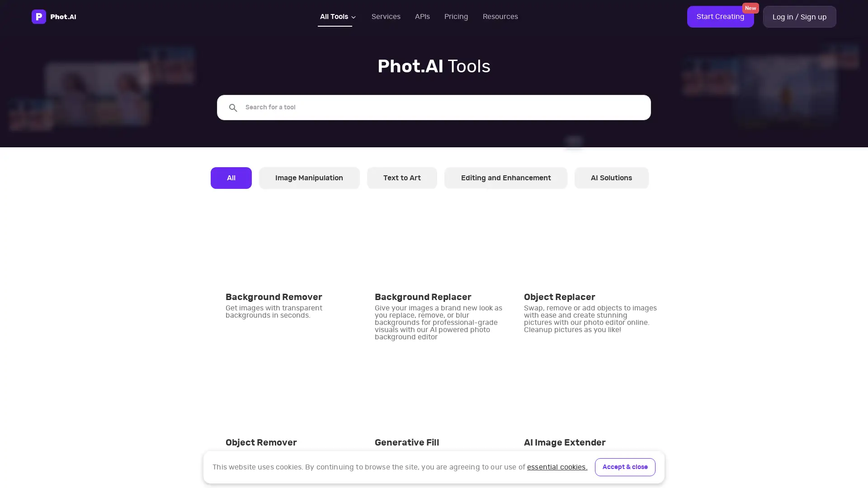This screenshot has height=488, width=868.
Task: Click the Phot.AI logo icon
Action: pos(39,17)
